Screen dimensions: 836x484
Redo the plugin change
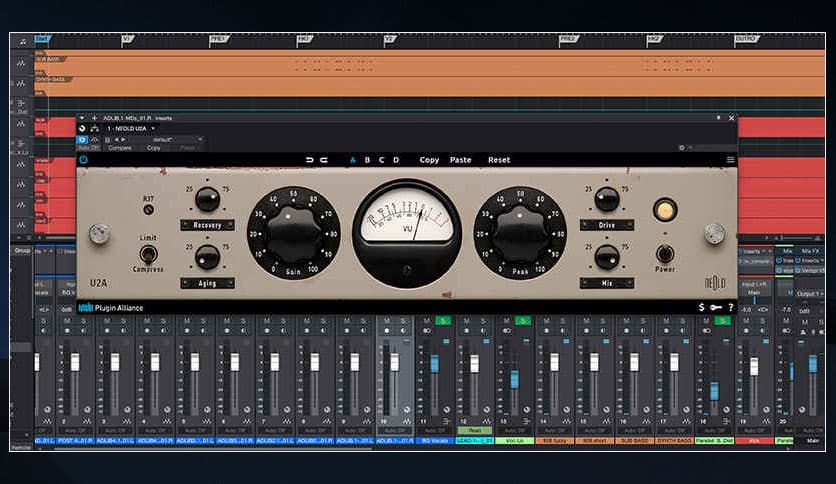click(x=324, y=160)
